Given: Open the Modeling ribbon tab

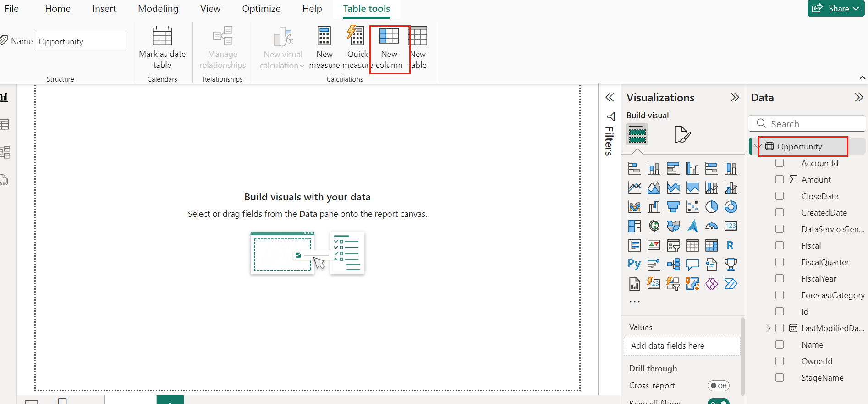Looking at the screenshot, I should click(158, 9).
